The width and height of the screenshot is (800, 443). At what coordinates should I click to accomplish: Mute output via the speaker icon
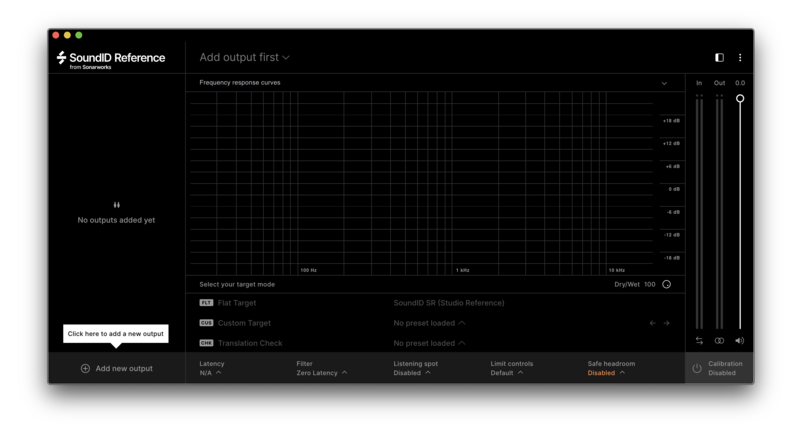coord(740,341)
